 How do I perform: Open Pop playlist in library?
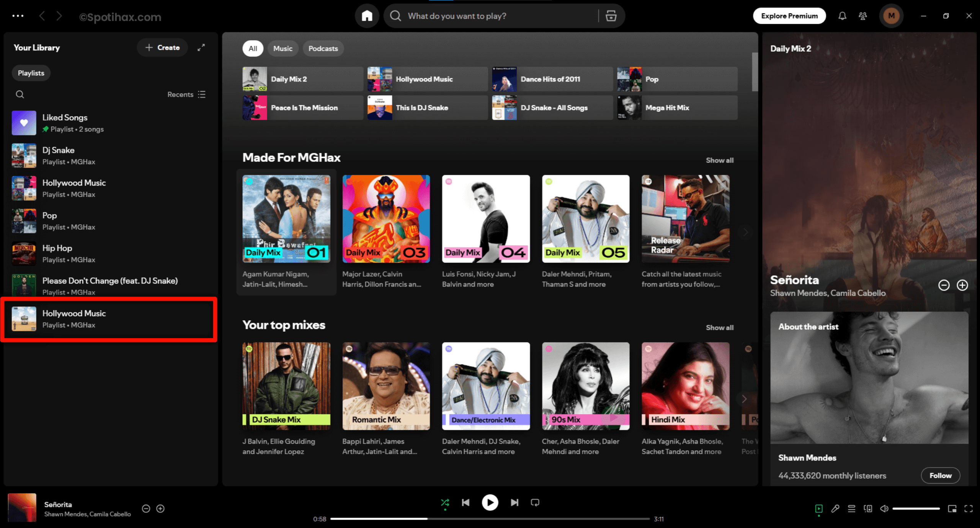[110, 221]
